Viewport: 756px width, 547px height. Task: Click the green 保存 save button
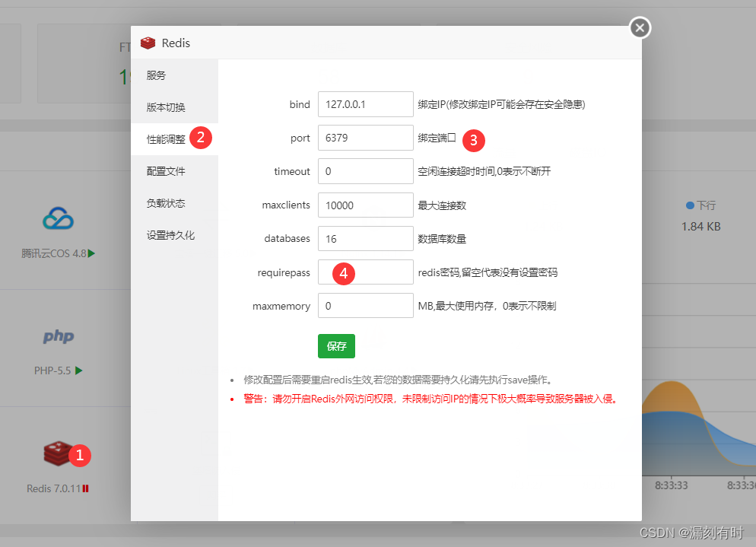pyautogui.click(x=336, y=345)
